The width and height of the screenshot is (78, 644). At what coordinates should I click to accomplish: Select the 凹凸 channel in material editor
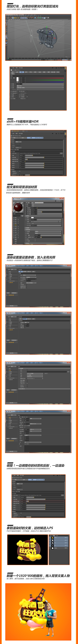(16, 231)
